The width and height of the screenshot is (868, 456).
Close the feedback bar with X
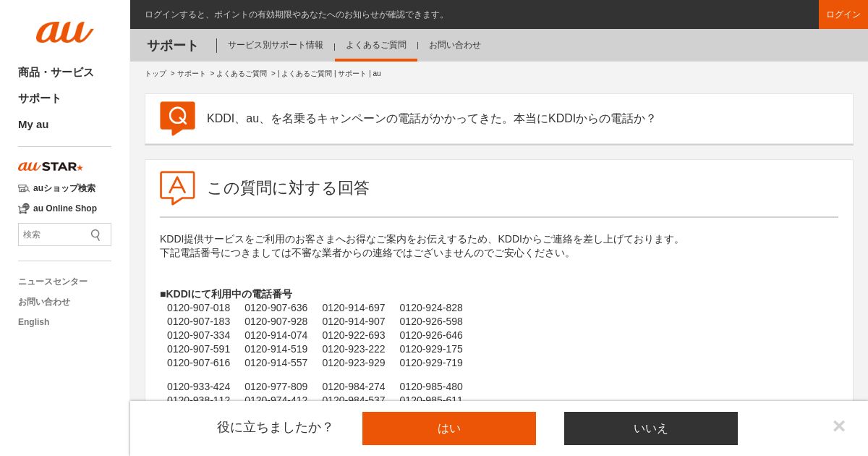click(x=839, y=426)
